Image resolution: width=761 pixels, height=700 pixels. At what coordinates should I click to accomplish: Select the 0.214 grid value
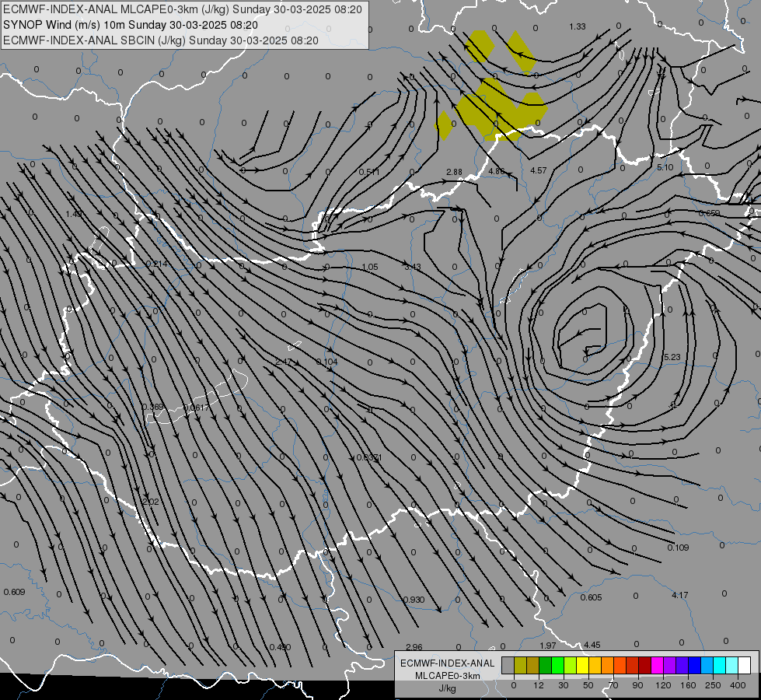[157, 264]
